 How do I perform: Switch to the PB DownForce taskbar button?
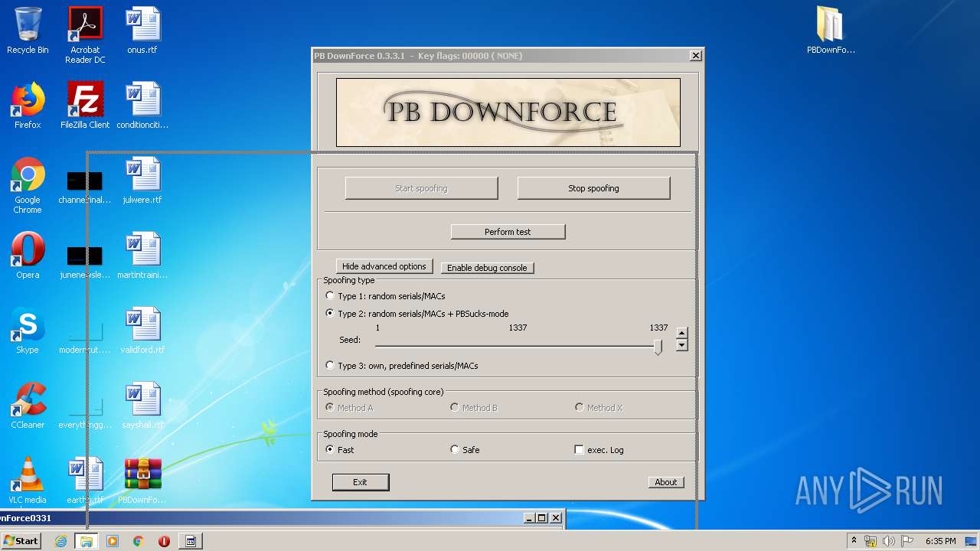pyautogui.click(x=191, y=541)
